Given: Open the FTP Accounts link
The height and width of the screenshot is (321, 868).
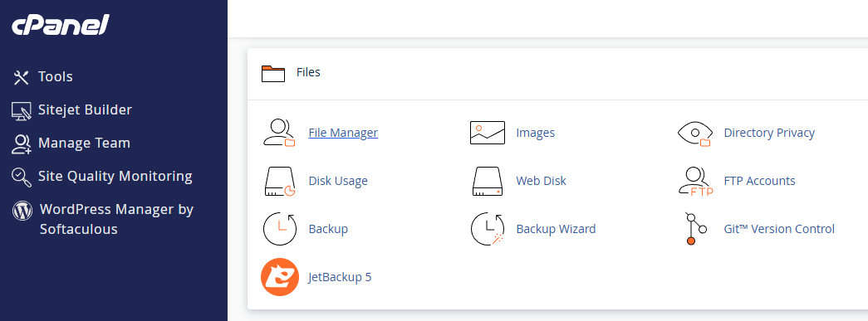Looking at the screenshot, I should (x=759, y=181).
